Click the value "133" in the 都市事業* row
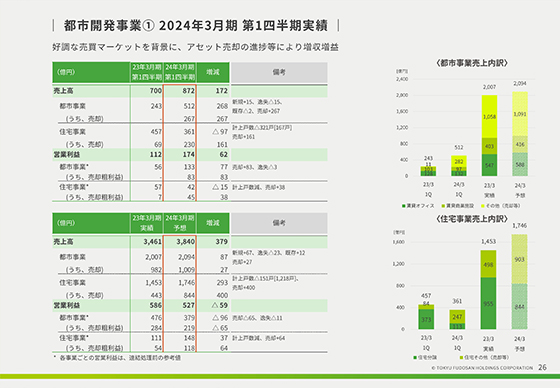 pos(189,167)
